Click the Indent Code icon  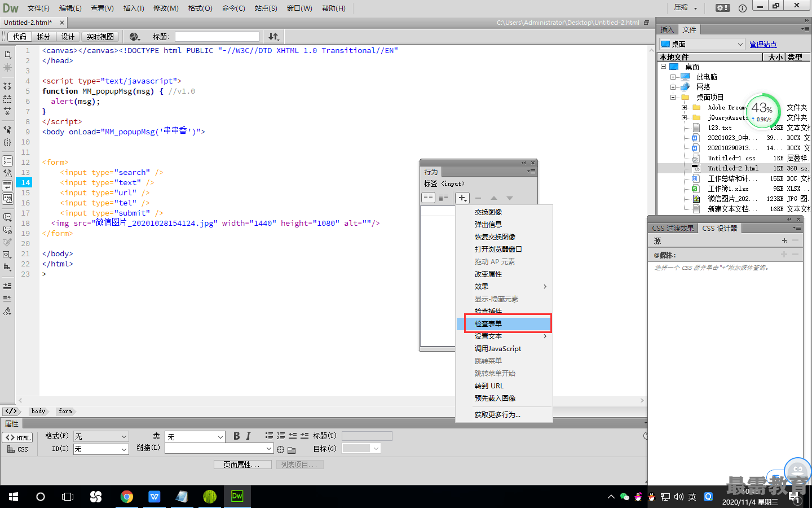tap(8, 286)
